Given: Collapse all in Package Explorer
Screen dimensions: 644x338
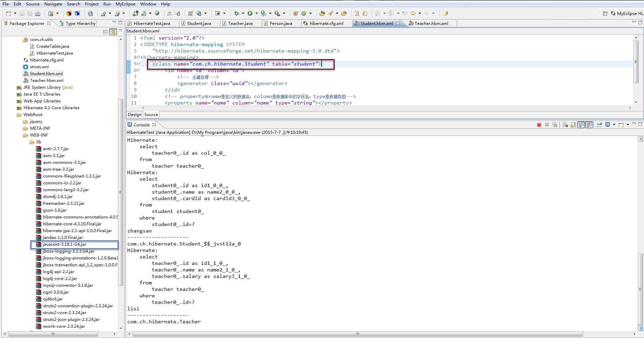Looking at the screenshot, I should click(105, 32).
